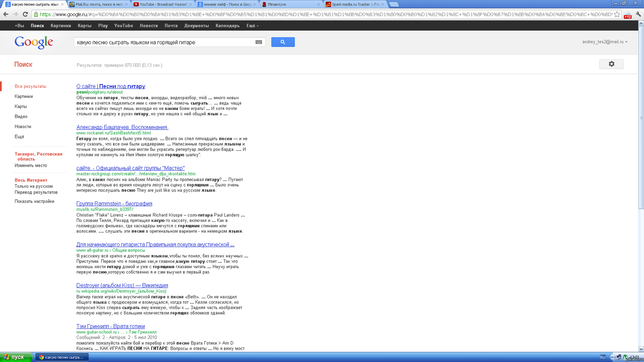Click the Google search query input field
Image resolution: width=644 pixels, height=362 pixels.
click(164, 42)
